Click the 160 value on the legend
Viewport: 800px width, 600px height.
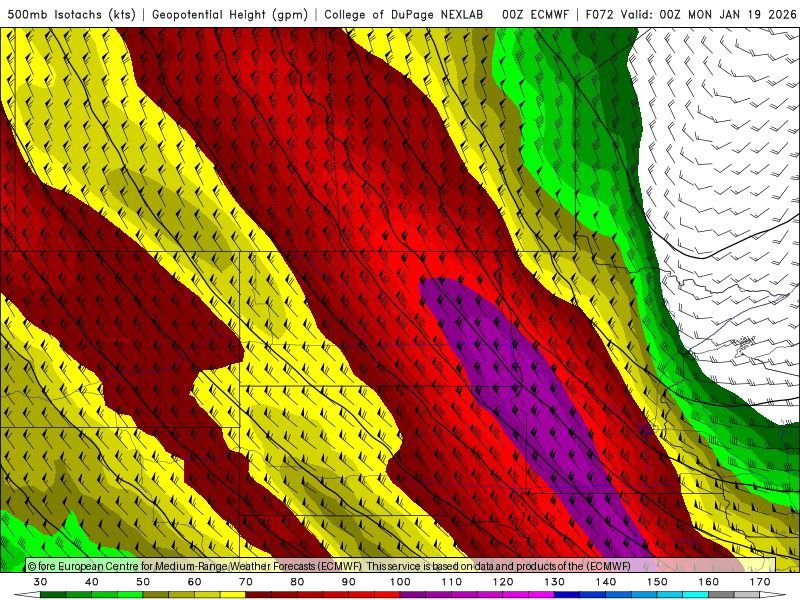point(709,582)
